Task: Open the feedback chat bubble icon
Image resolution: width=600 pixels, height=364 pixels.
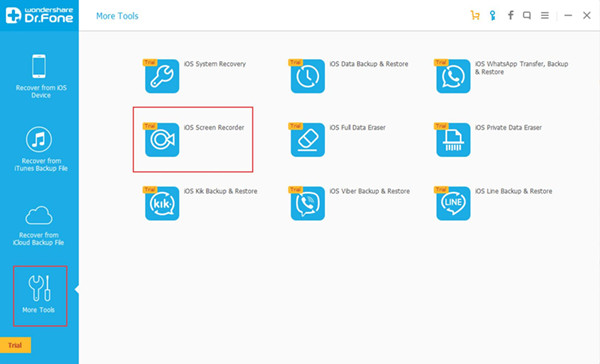Action: [527, 15]
